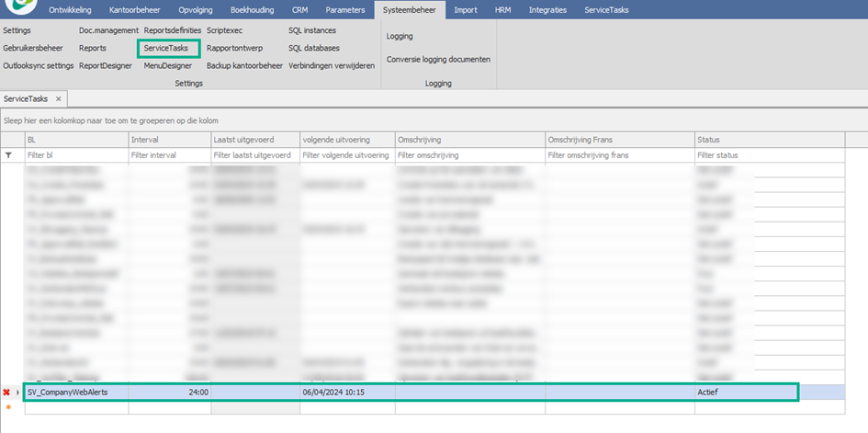Close the ServiceTasks document tab

tap(58, 99)
